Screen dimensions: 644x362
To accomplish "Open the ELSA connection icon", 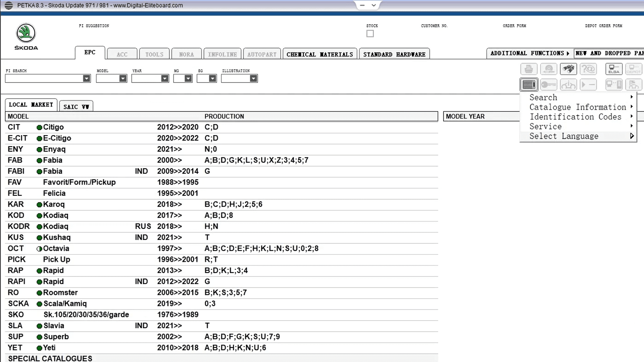I will pos(614,69).
